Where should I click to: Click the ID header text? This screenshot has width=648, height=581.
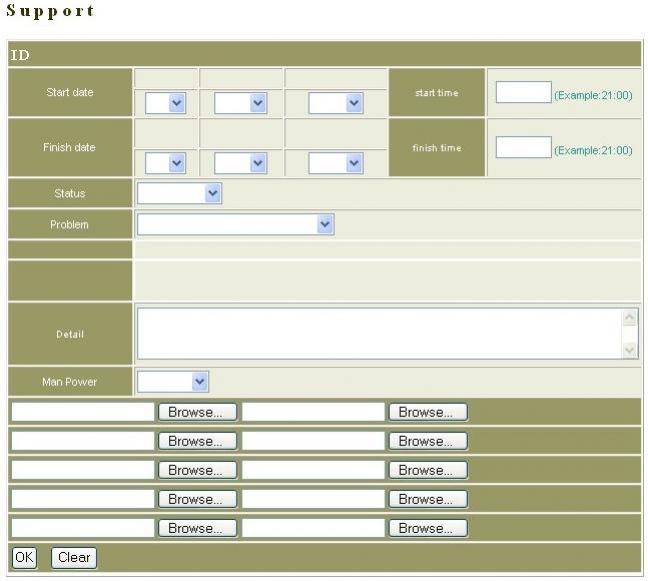click(x=20, y=55)
